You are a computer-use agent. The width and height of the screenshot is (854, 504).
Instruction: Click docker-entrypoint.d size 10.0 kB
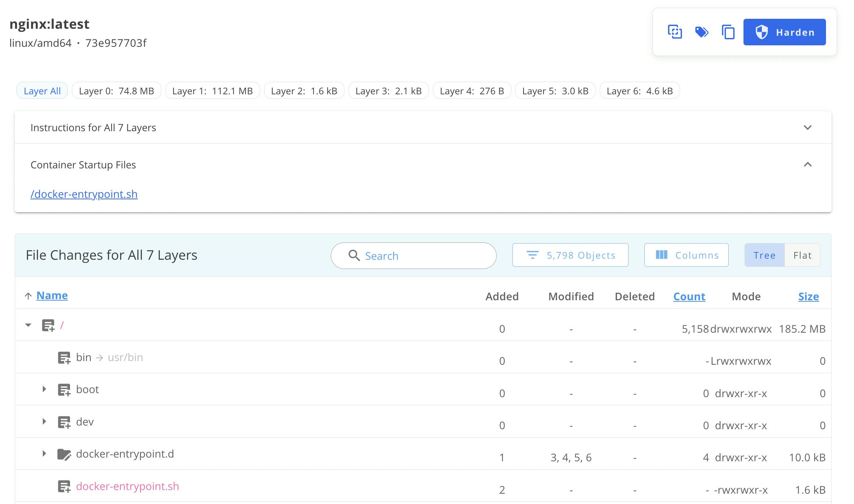pyautogui.click(x=807, y=458)
